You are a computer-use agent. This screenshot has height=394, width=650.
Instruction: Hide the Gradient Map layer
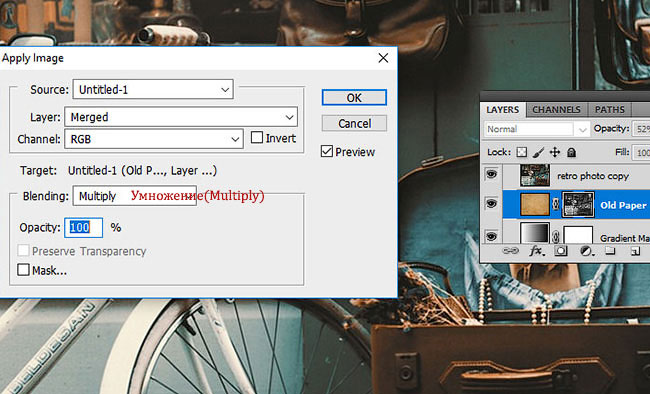491,236
